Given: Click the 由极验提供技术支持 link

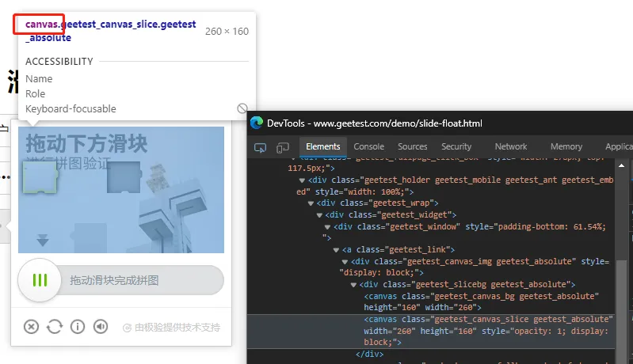Looking at the screenshot, I should click(x=171, y=328).
